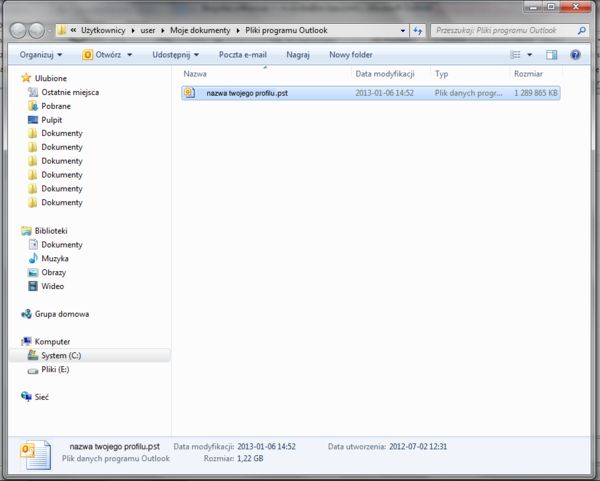600x481 pixels.
Task: Click the search magnifier icon
Action: (582, 31)
